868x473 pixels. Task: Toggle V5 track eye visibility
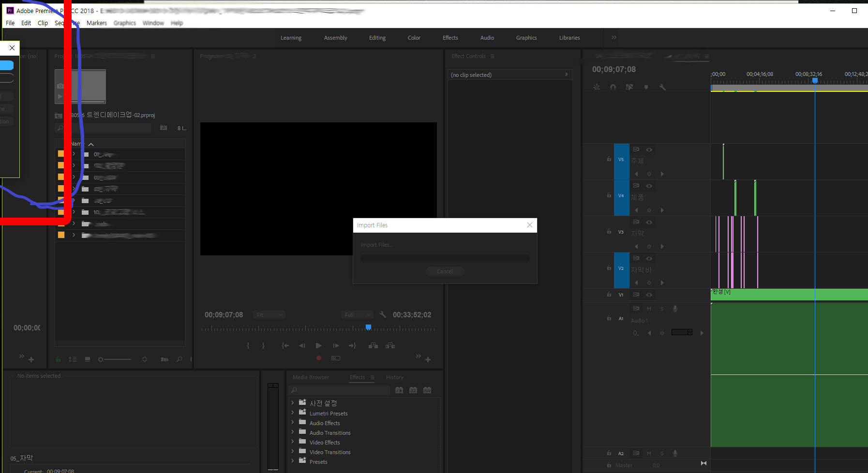tap(649, 150)
